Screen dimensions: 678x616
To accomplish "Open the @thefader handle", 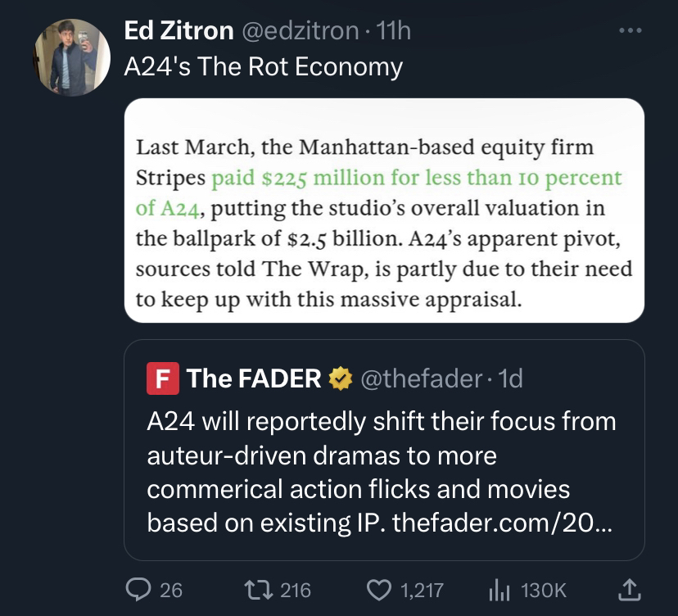I will click(421, 378).
